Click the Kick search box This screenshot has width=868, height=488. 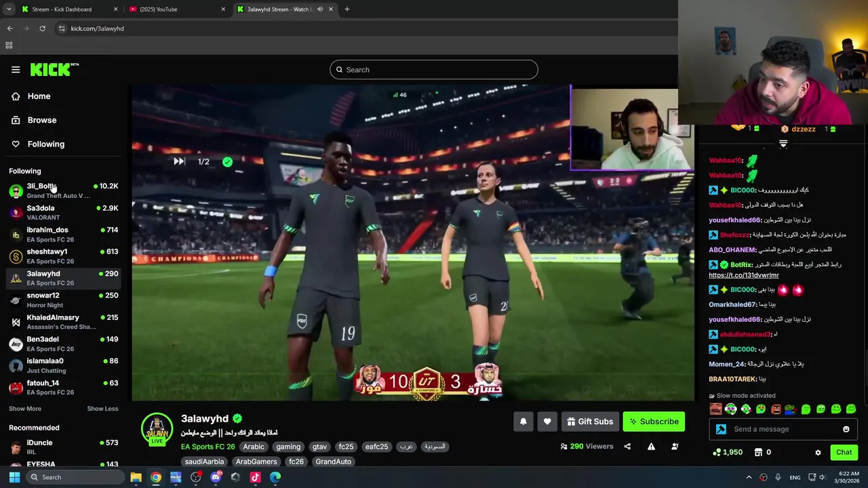[x=434, y=70]
